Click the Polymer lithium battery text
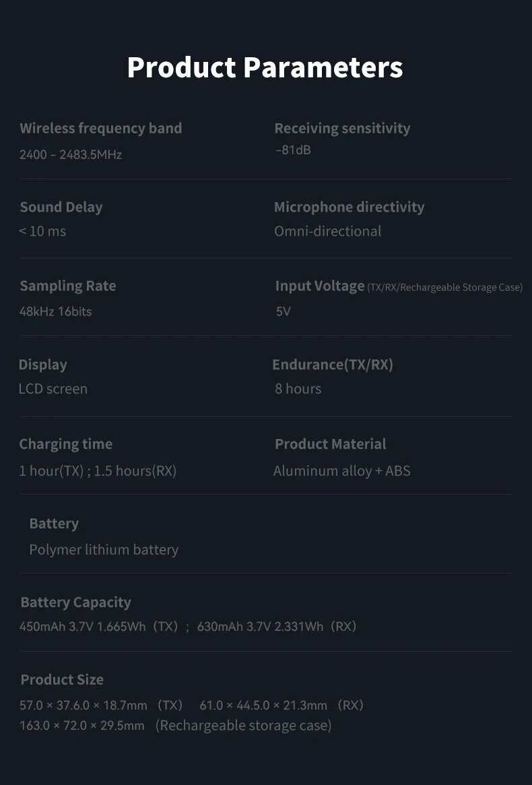The height and width of the screenshot is (785, 532). pos(104,549)
